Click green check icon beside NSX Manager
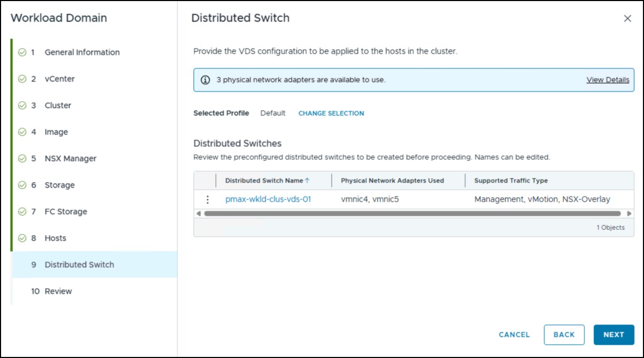This screenshot has height=358, width=644. [22, 158]
